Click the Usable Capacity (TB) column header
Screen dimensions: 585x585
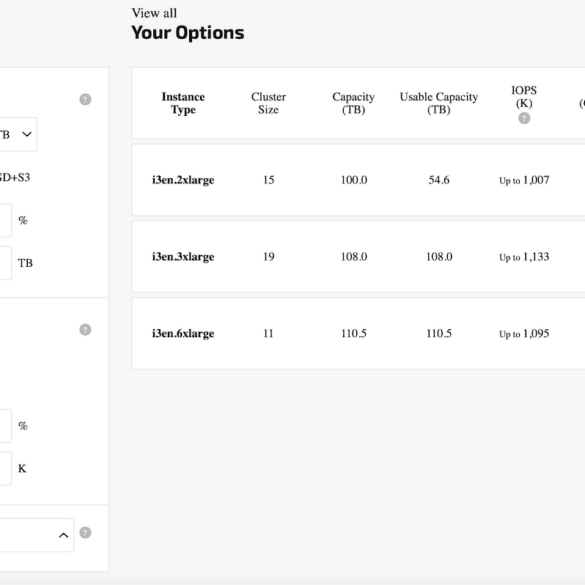pyautogui.click(x=439, y=103)
